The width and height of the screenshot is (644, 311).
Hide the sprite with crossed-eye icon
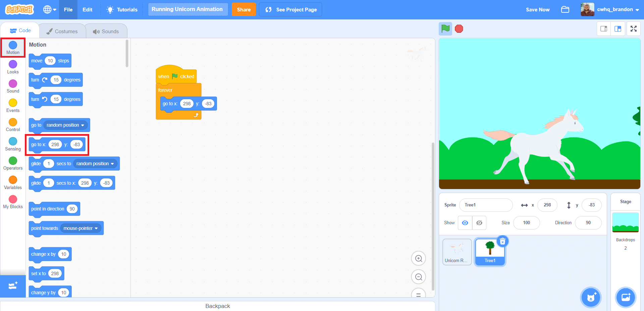coord(479,223)
